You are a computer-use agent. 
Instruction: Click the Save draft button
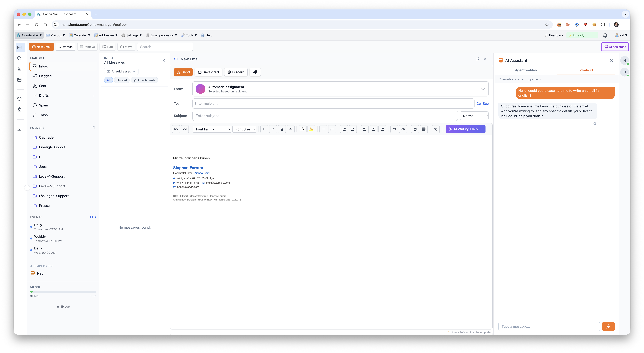pyautogui.click(x=208, y=72)
